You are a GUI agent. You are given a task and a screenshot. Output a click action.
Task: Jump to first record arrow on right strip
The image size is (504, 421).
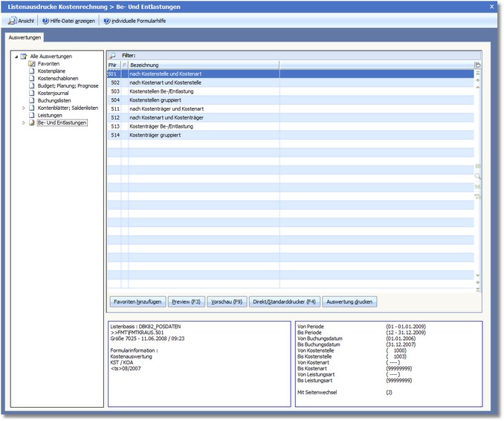[477, 74]
